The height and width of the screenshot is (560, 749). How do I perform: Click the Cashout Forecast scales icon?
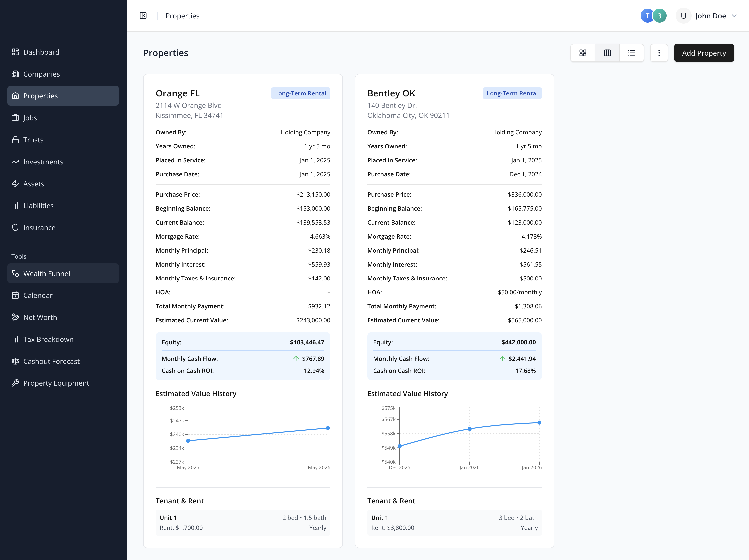coord(15,361)
